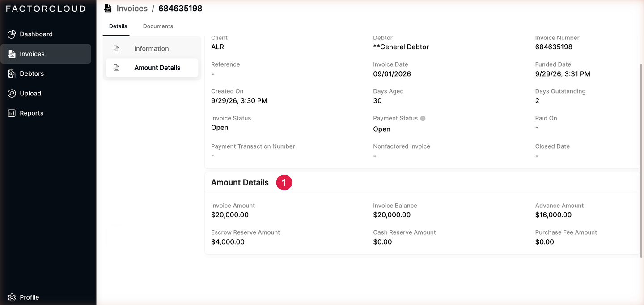Image resolution: width=644 pixels, height=305 pixels.
Task: Click the Days Aged value 30
Action: click(377, 101)
